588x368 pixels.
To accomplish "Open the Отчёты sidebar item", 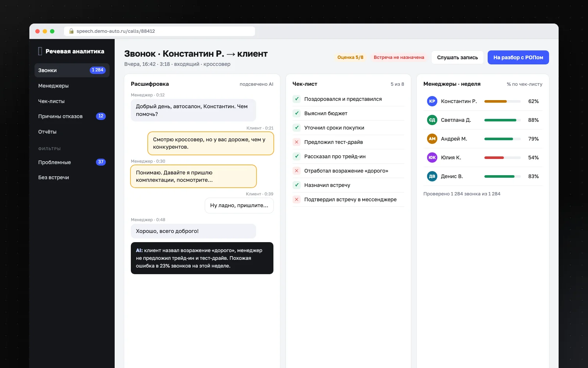I will click(72, 132).
